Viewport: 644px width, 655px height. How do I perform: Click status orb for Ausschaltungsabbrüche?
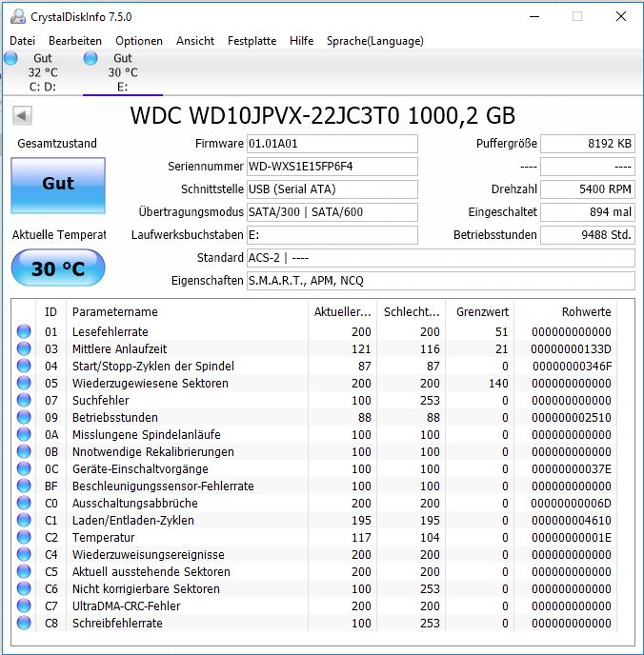coord(24,503)
